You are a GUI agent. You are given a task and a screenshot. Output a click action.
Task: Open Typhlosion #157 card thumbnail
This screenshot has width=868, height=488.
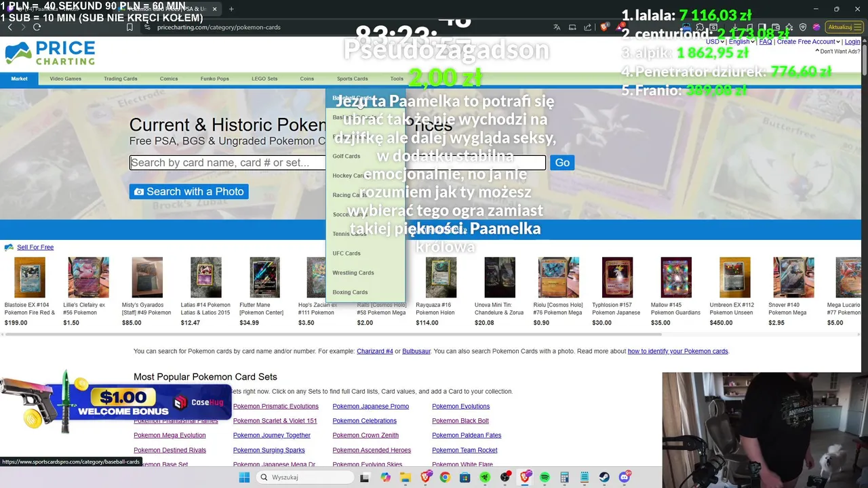tap(617, 277)
